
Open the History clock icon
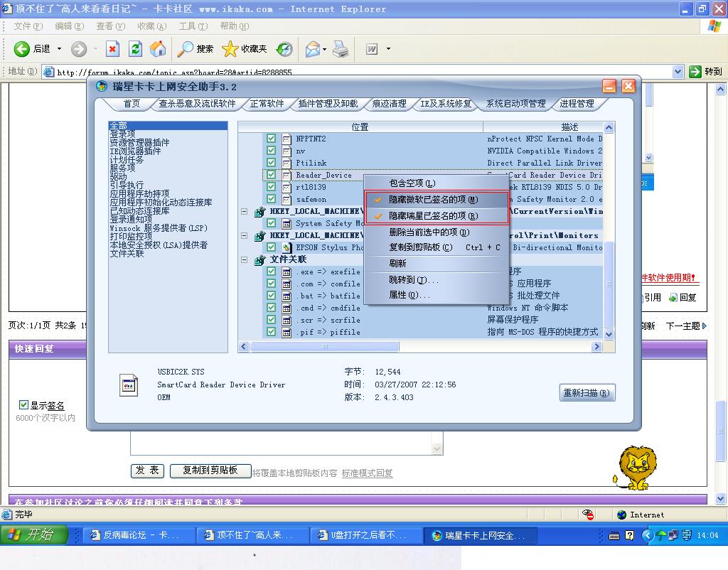[x=284, y=49]
